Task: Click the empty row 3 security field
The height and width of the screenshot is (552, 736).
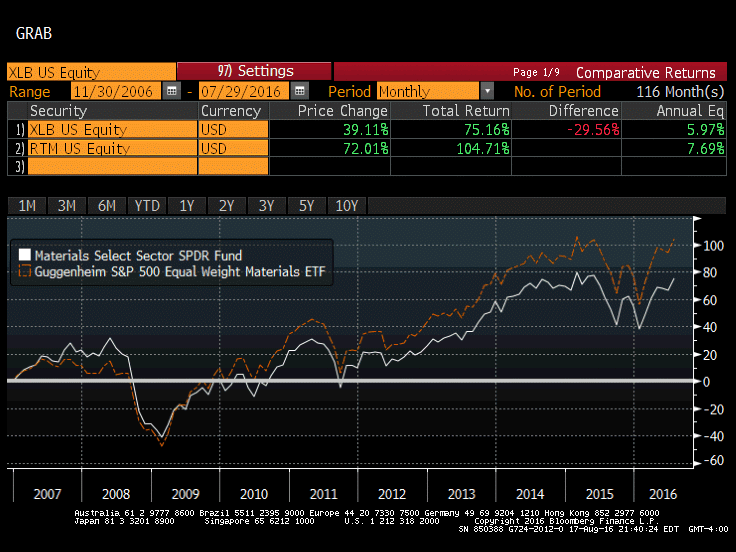Action: (112, 166)
